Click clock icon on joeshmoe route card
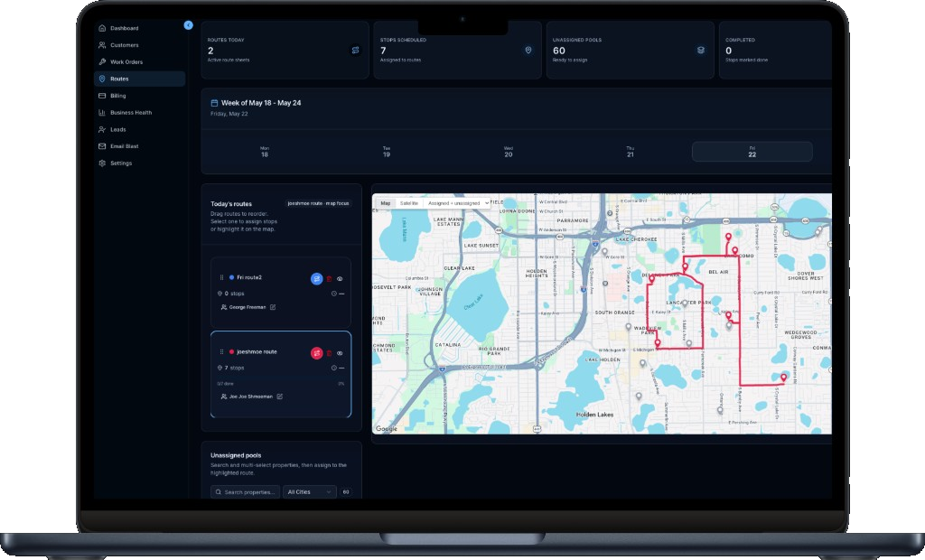Viewport: 925px width, 560px height. [x=334, y=368]
